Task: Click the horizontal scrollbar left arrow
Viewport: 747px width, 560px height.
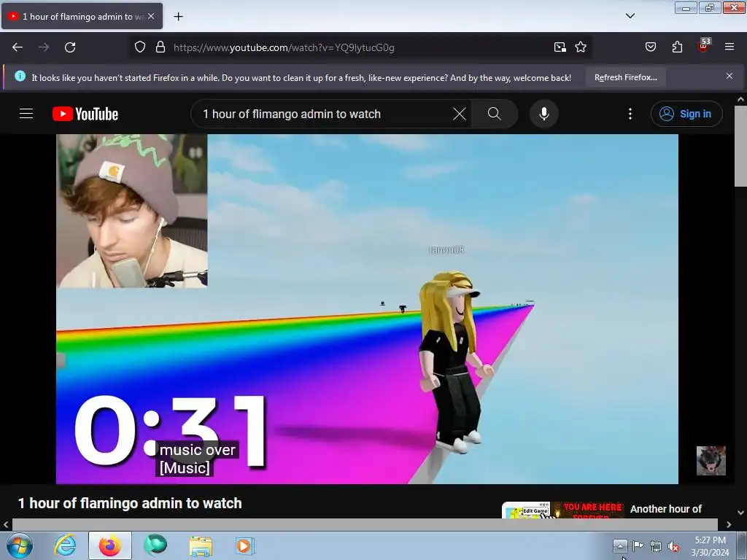Action: point(6,524)
